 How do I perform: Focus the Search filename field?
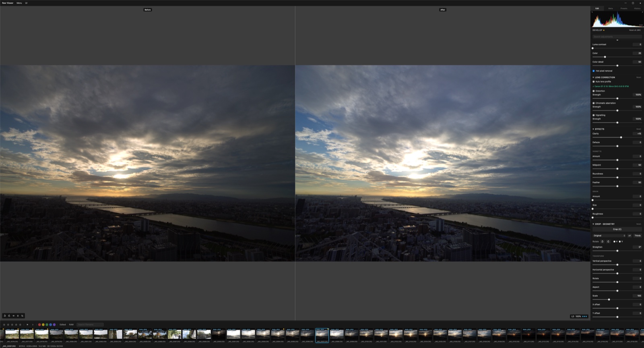click(x=90, y=325)
